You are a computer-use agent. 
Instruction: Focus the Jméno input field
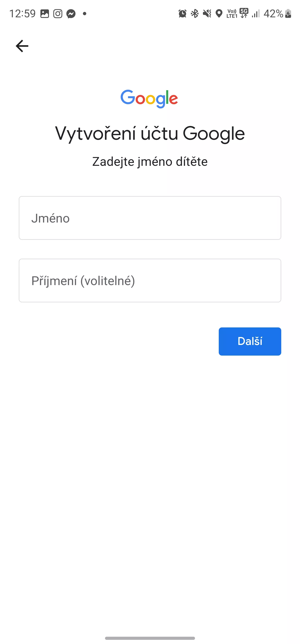pyautogui.click(x=150, y=218)
